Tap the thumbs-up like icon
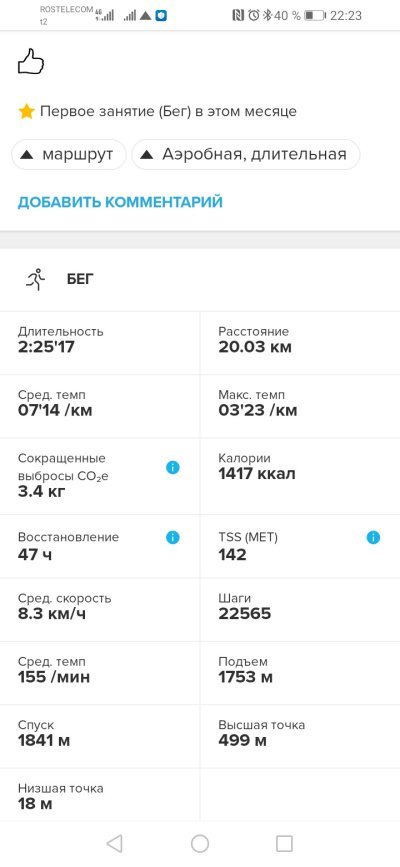400x867 pixels. (31, 61)
